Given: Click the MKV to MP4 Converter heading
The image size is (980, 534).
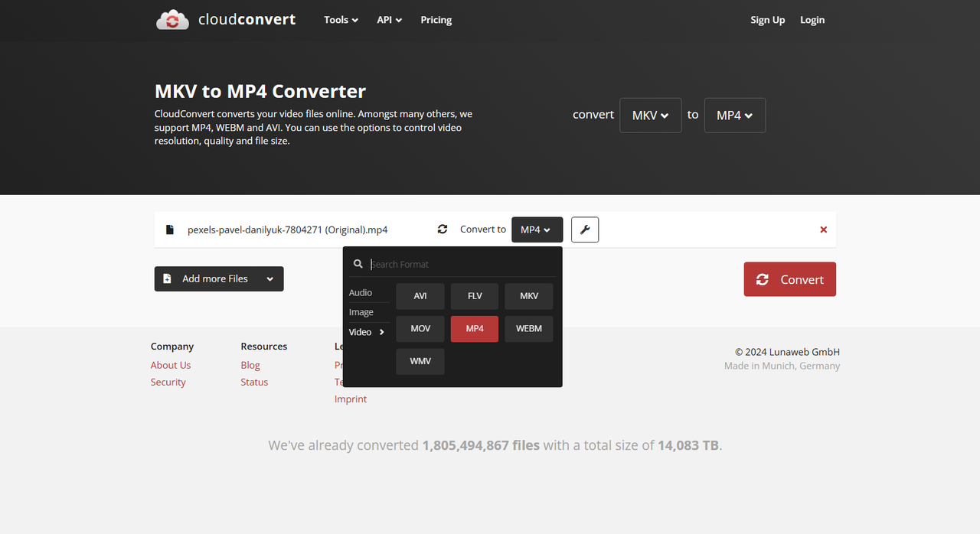Looking at the screenshot, I should [x=260, y=91].
